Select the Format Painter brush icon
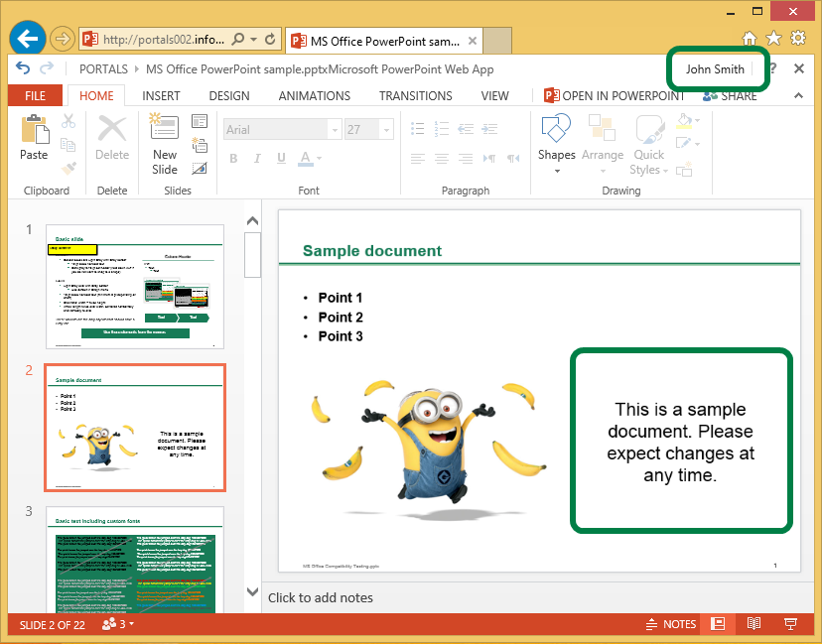Image resolution: width=822 pixels, height=644 pixels. [68, 168]
